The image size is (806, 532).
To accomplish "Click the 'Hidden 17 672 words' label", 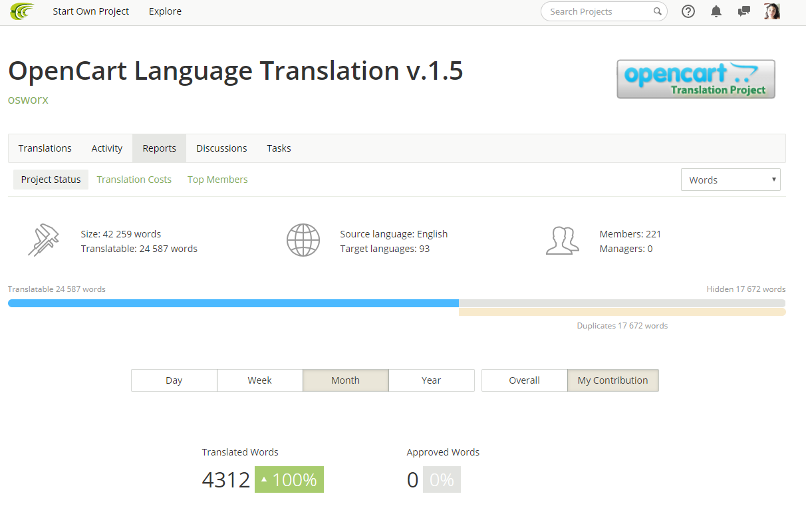I will point(746,289).
